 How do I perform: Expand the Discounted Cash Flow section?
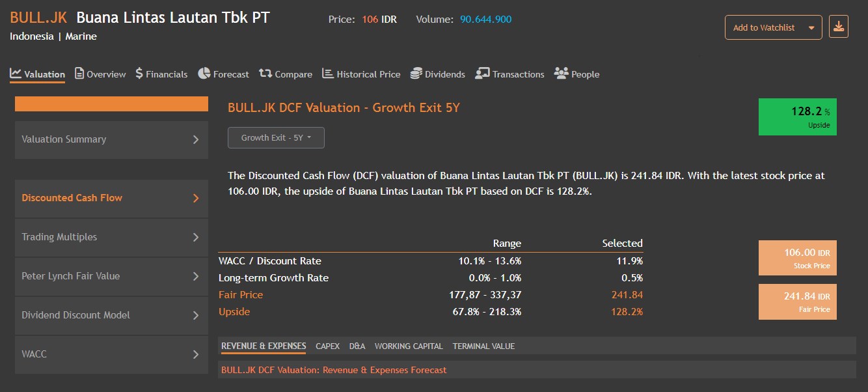pos(111,199)
